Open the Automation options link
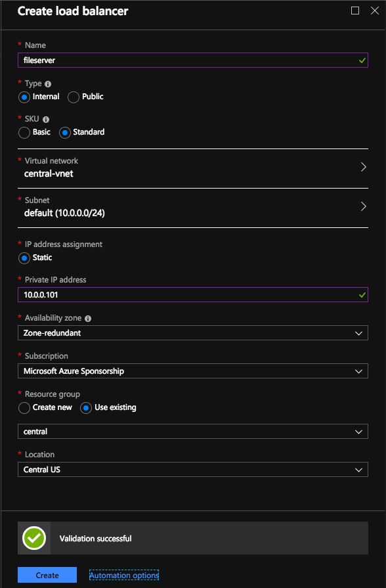Viewport: 386px width, 588px height. (x=123, y=574)
